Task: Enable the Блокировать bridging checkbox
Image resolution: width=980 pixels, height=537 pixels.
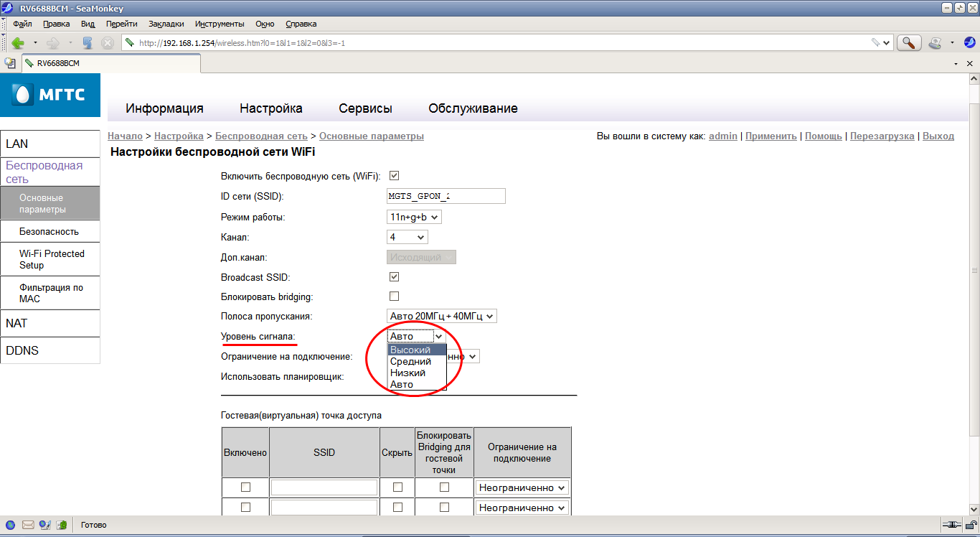Action: (394, 296)
